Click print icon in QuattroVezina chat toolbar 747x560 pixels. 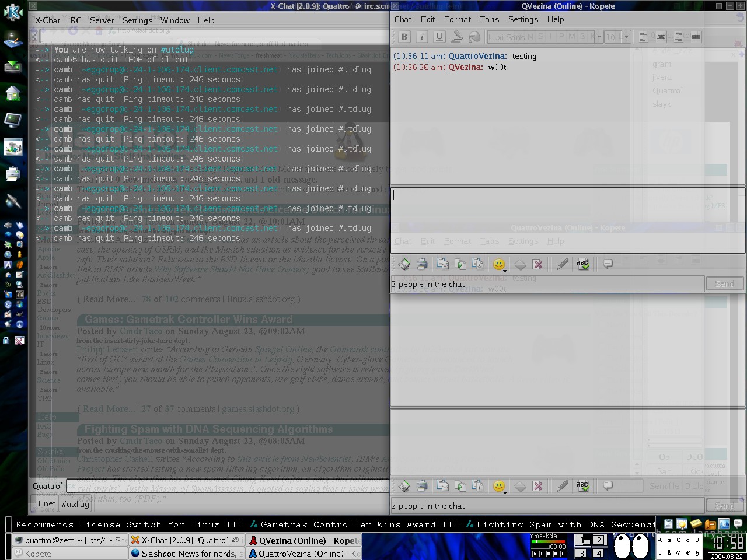[422, 486]
